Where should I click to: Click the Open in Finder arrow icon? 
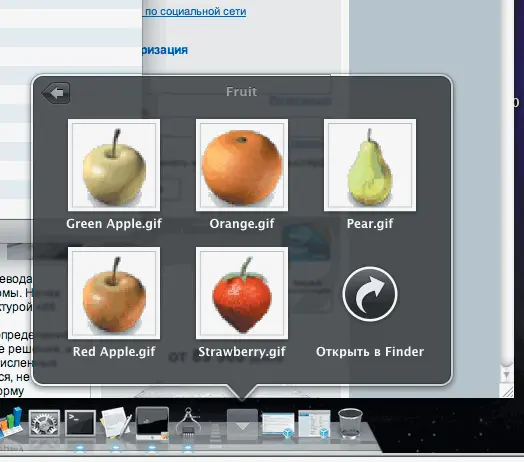370,294
